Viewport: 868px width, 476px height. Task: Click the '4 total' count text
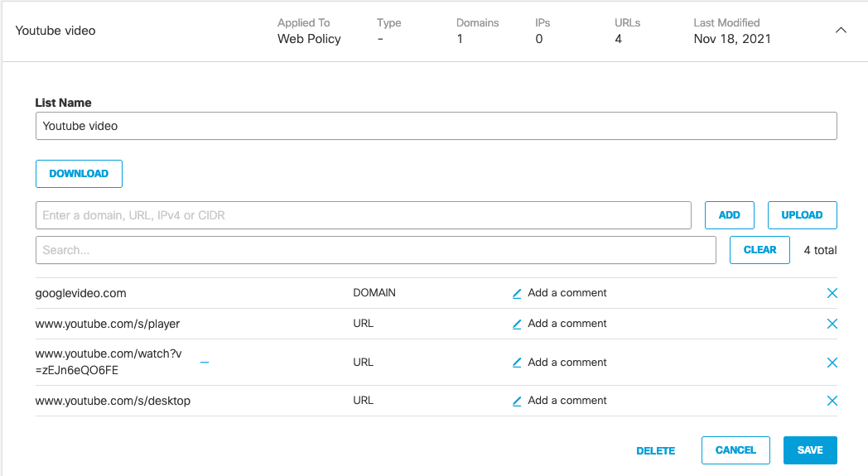click(x=820, y=250)
